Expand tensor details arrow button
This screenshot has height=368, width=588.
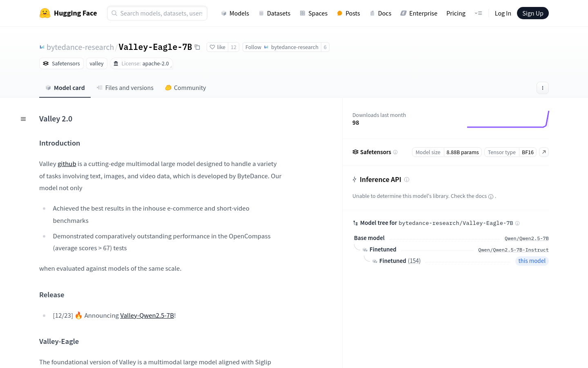coord(544,152)
